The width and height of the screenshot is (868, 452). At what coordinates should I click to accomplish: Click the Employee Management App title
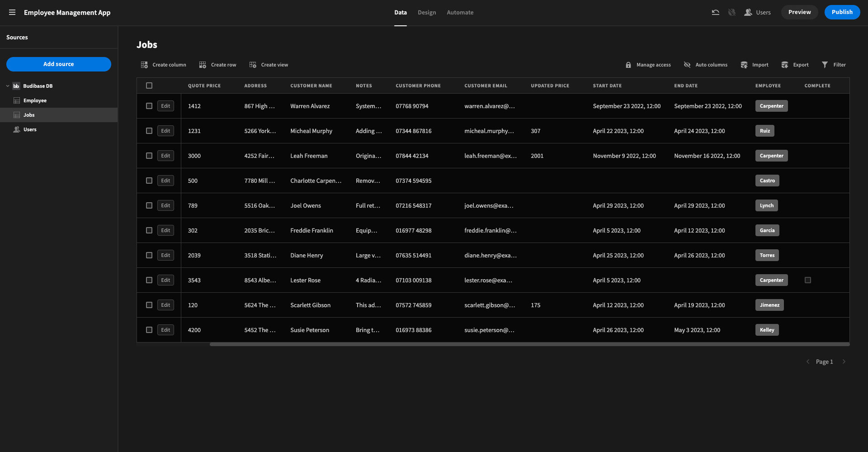[67, 12]
